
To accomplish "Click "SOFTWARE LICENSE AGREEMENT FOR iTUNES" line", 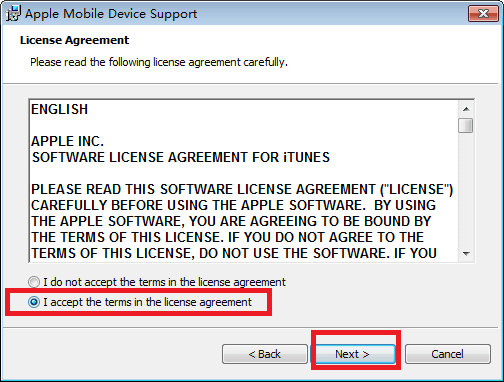I will [181, 158].
